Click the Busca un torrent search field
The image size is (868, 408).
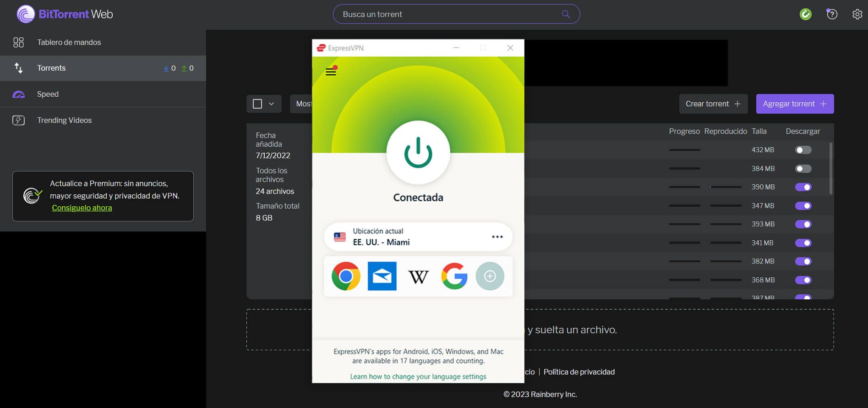(456, 14)
